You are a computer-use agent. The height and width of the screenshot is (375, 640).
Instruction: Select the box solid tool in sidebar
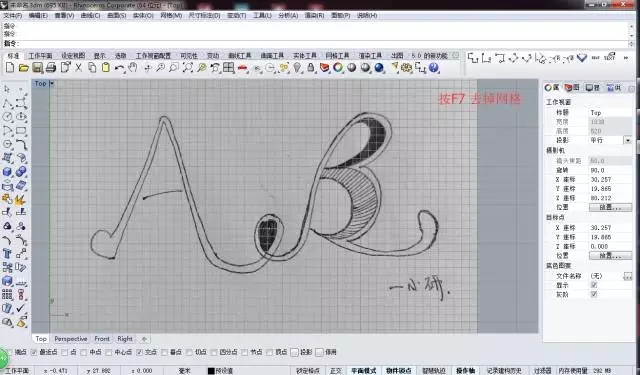click(7, 172)
